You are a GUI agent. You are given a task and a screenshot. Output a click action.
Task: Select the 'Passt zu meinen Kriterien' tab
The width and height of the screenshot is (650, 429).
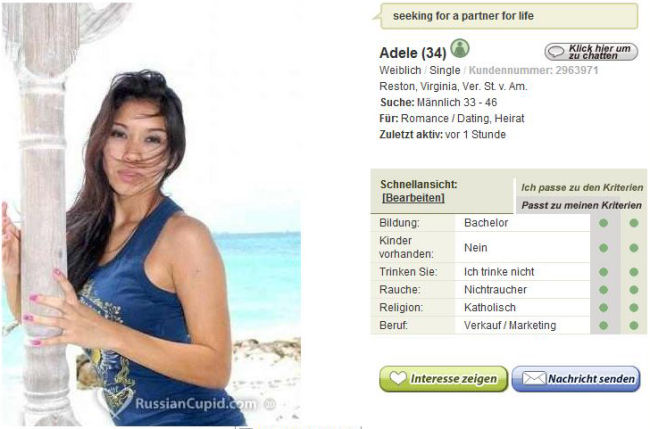[581, 205]
